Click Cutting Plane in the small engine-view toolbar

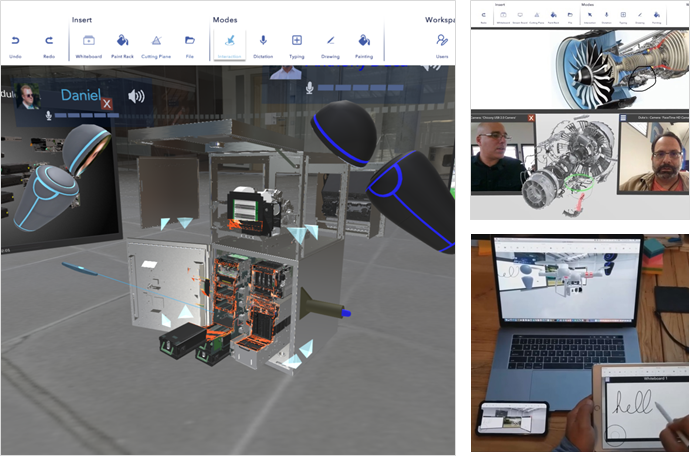click(537, 17)
